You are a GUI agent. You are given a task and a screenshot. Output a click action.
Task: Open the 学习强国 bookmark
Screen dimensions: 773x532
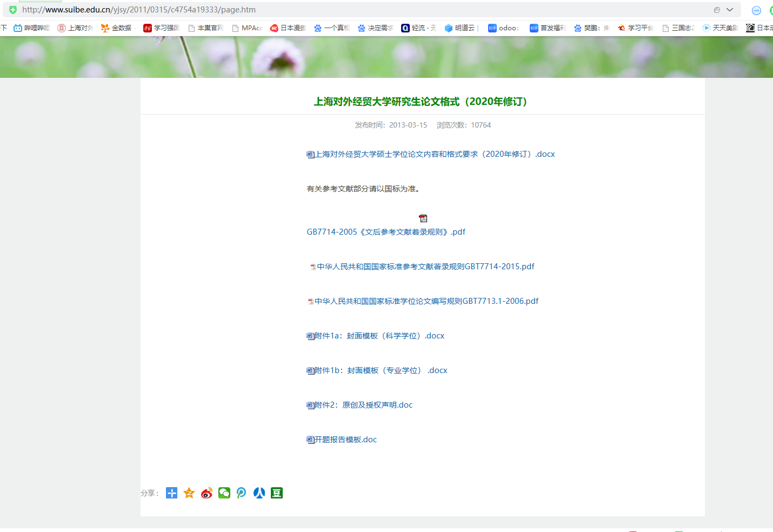coord(161,28)
